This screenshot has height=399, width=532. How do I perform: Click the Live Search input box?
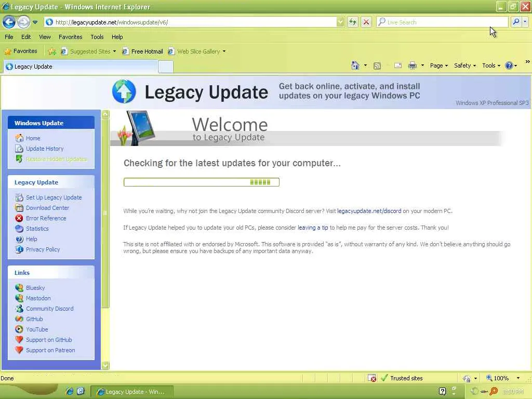(x=442, y=22)
